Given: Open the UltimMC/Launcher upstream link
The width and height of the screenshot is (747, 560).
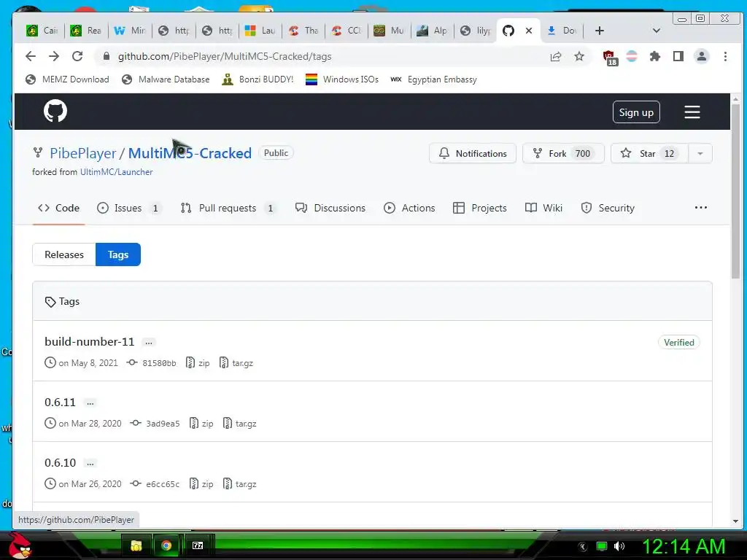Looking at the screenshot, I should pos(116,172).
